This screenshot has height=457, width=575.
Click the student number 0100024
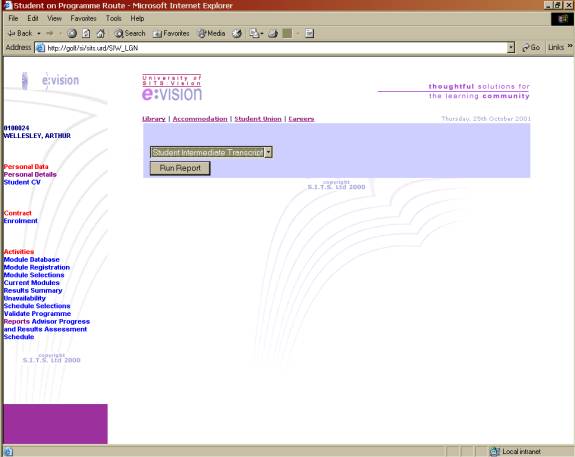16,128
